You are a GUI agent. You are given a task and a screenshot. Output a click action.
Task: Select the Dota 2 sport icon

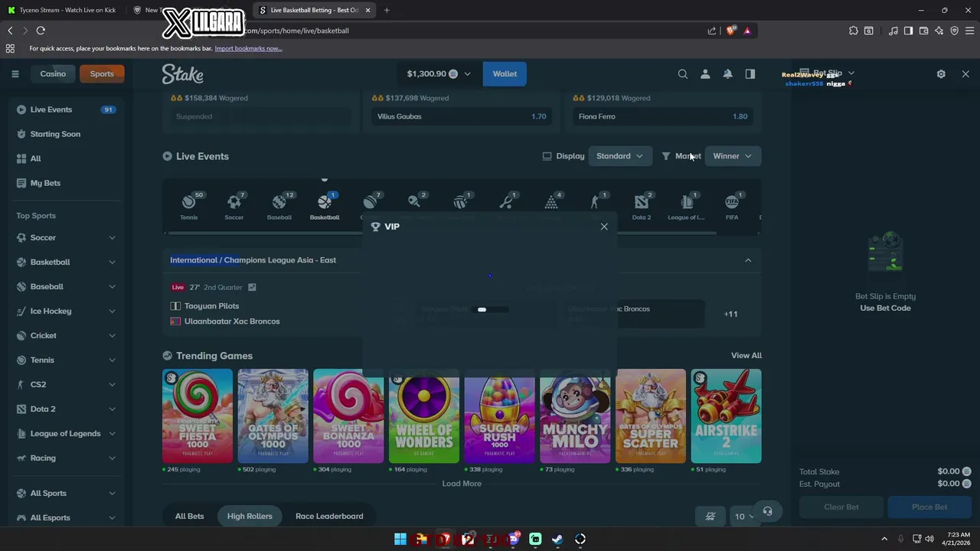642,207
